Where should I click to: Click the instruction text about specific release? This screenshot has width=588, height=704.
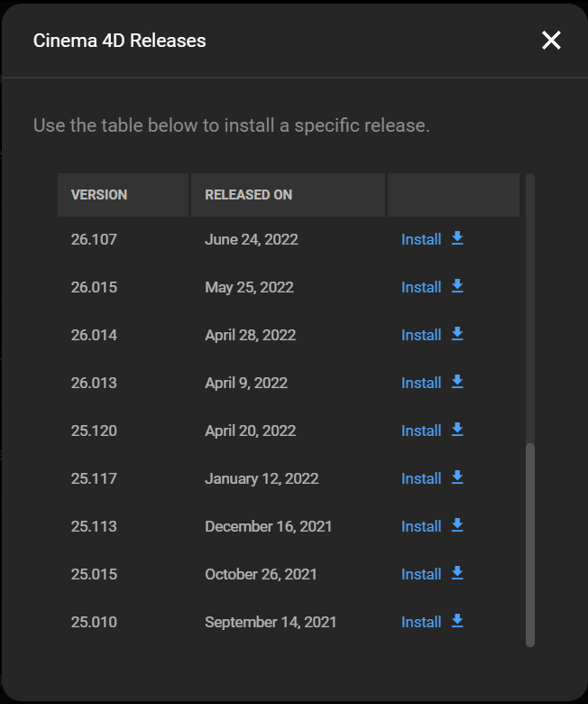(x=232, y=125)
